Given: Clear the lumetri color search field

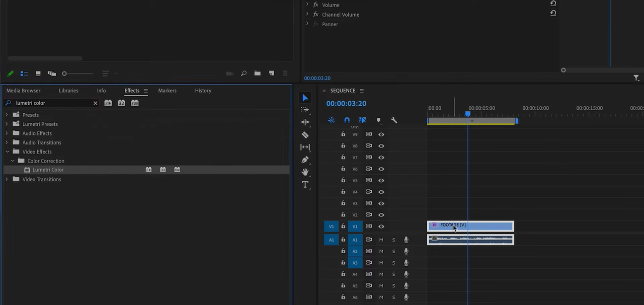Looking at the screenshot, I should click(95, 103).
